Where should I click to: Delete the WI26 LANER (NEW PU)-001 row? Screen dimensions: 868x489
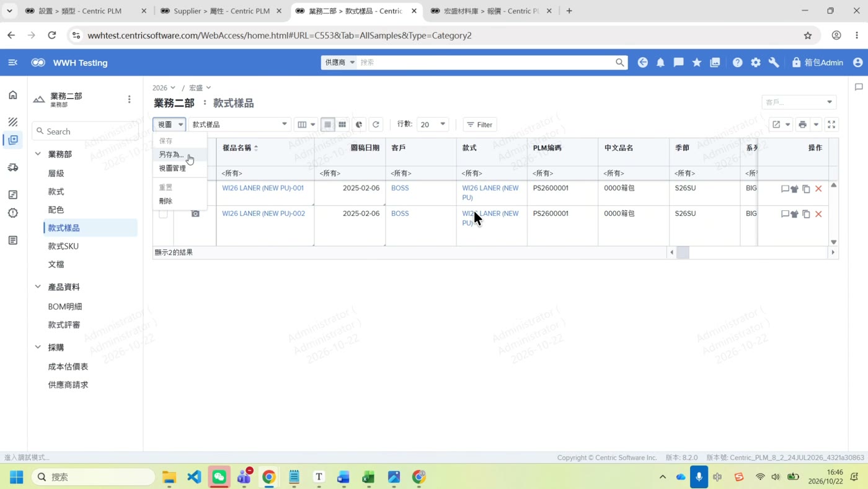818,189
